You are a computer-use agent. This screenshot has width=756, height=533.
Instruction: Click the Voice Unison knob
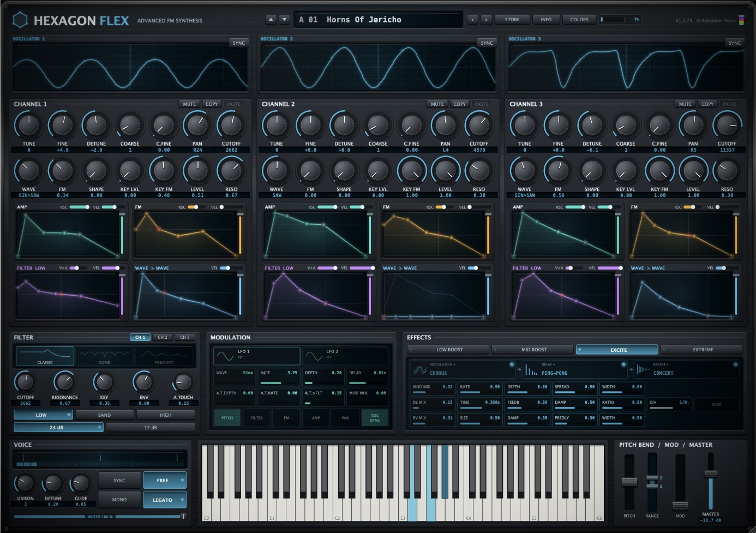[x=25, y=483]
